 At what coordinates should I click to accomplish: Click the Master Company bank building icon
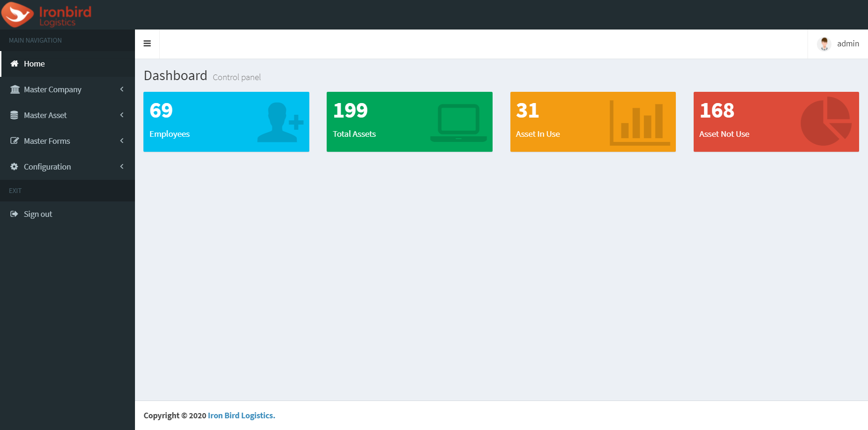pos(15,89)
